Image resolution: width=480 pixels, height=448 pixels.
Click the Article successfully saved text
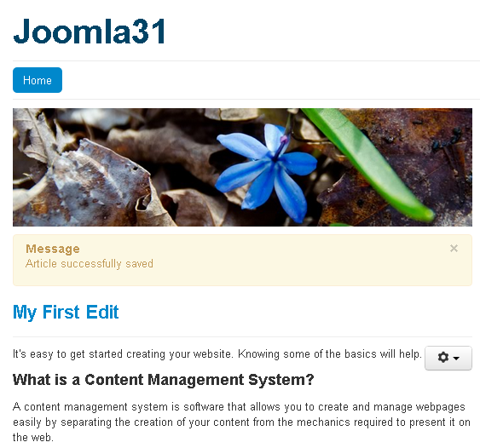[89, 263]
